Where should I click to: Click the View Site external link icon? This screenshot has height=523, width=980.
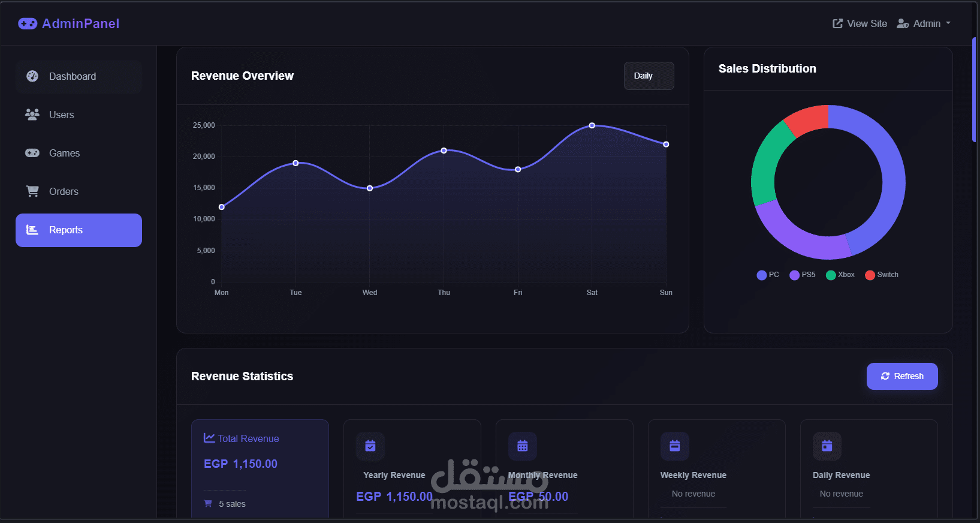click(x=837, y=23)
